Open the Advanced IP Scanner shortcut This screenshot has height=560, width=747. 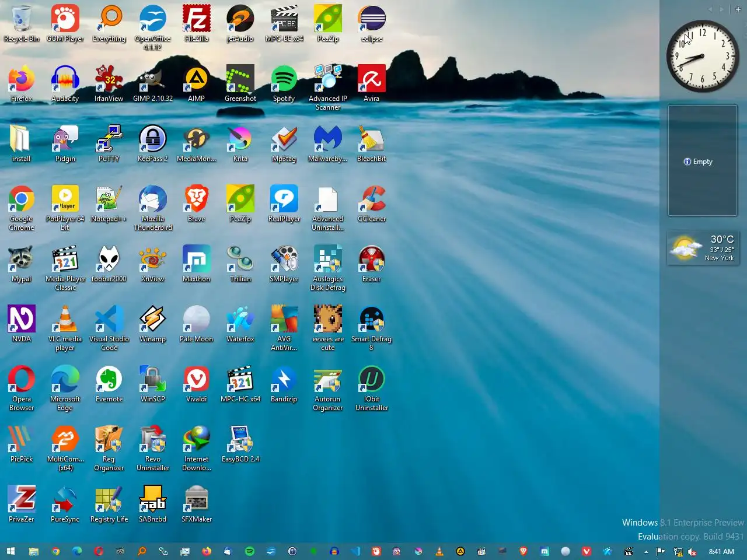tap(328, 88)
